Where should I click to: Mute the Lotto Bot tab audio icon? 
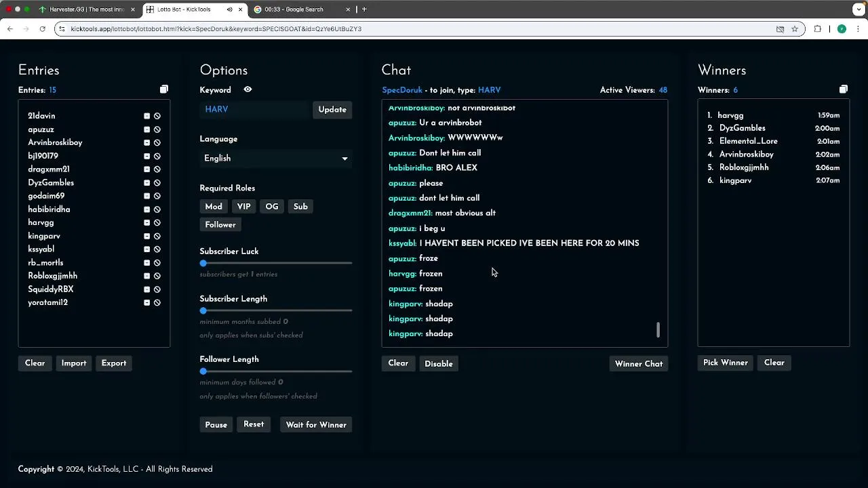point(229,9)
